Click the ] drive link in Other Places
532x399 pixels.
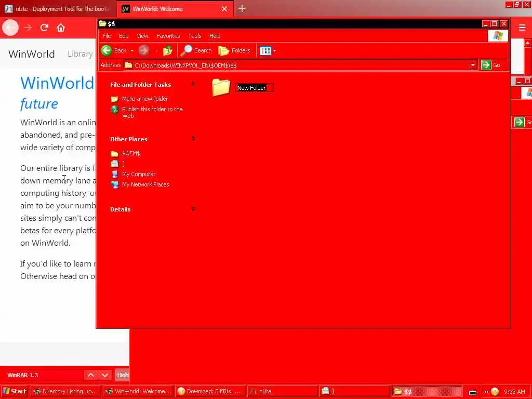123,164
